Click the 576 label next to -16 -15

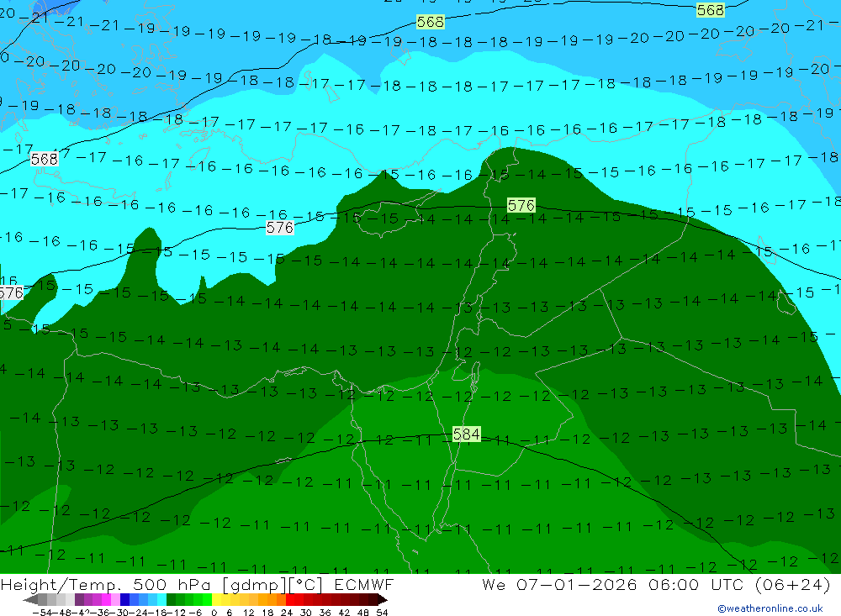280,228
